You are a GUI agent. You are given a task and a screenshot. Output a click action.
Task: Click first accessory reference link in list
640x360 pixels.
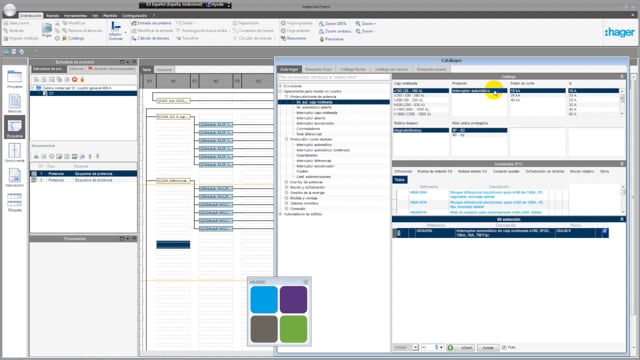pos(418,192)
